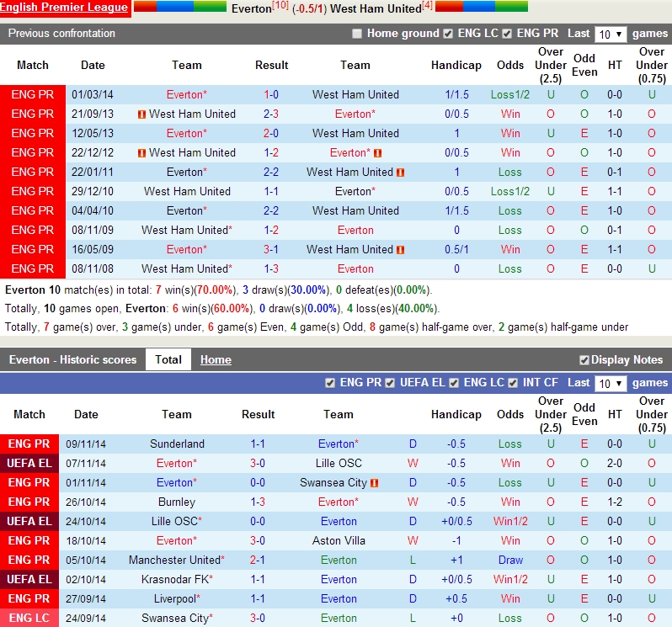Viewport: 672px width, 627px height.
Task: Click the Liverpool* team name
Action: (x=177, y=598)
